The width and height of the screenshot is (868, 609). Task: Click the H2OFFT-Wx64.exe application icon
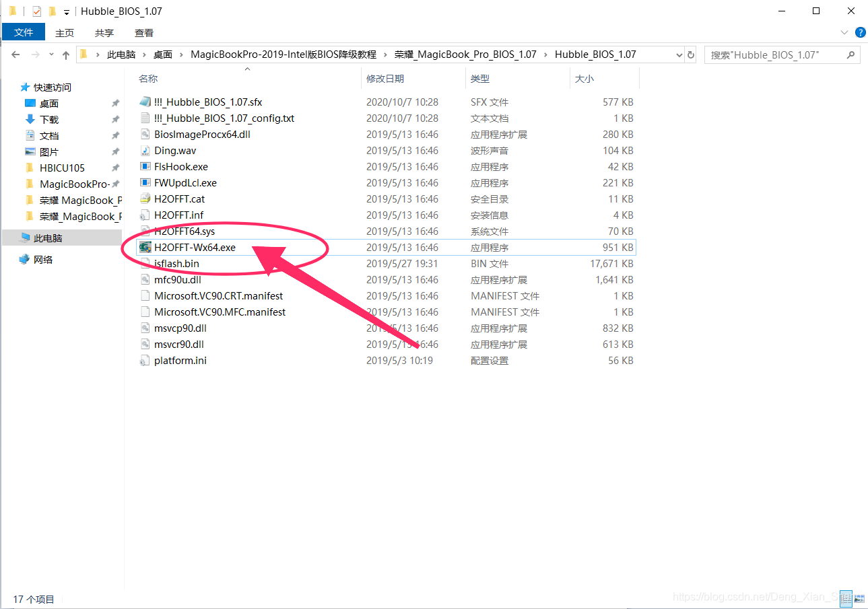coord(145,248)
